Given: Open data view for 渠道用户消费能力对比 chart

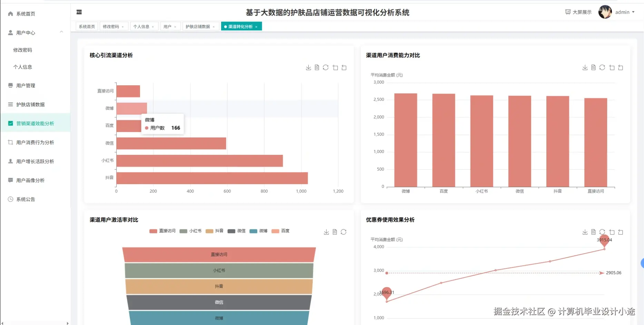Looking at the screenshot, I should 593,68.
